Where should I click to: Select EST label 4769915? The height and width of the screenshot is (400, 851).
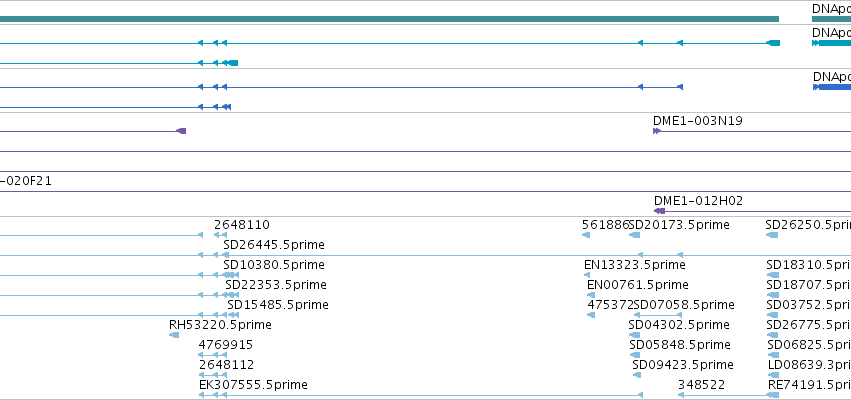point(226,345)
